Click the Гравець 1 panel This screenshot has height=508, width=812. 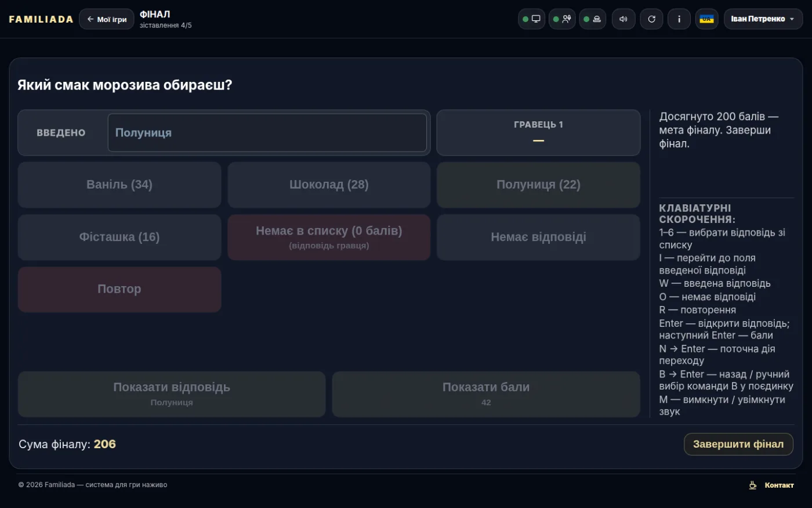[538, 132]
